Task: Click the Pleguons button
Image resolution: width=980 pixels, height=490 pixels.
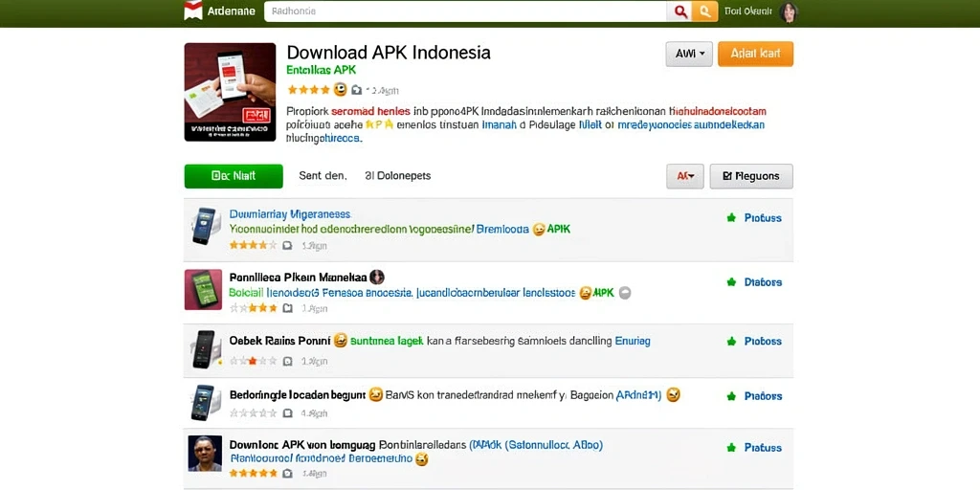Action: point(751,176)
